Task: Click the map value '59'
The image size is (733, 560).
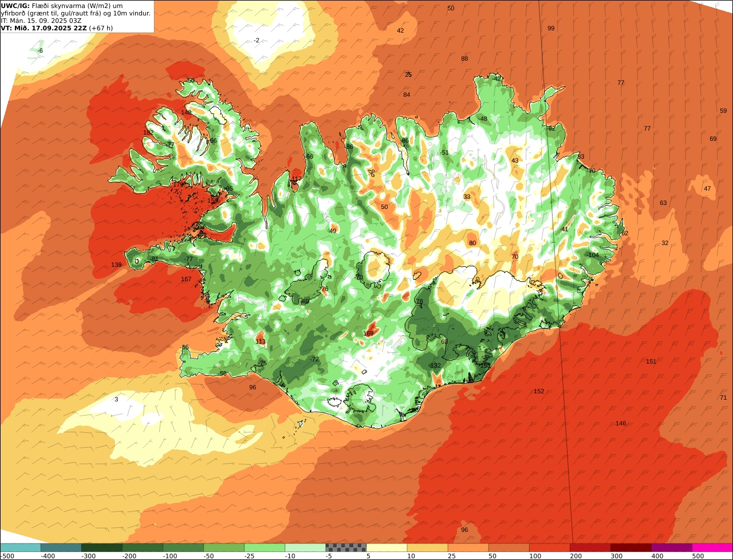Action: tap(723, 111)
